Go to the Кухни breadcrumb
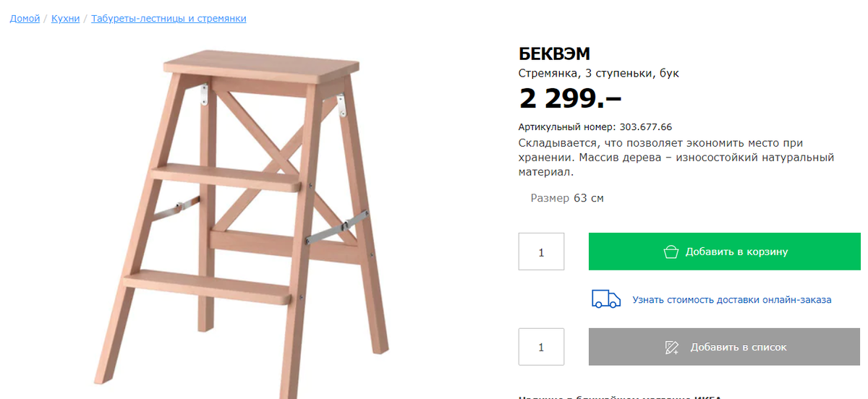 click(65, 18)
